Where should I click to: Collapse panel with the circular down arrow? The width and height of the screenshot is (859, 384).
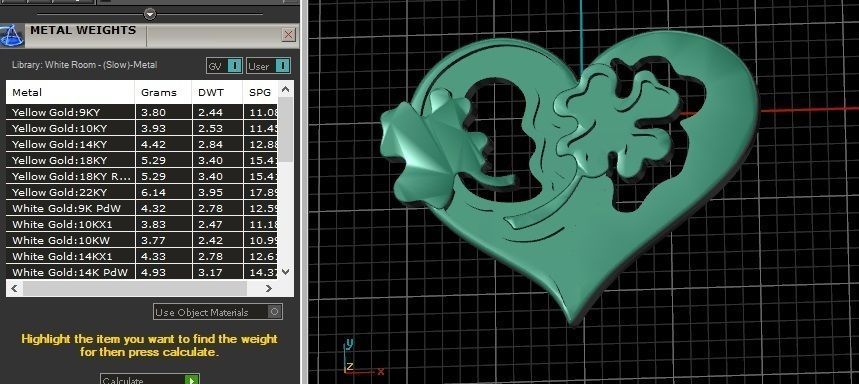(150, 14)
